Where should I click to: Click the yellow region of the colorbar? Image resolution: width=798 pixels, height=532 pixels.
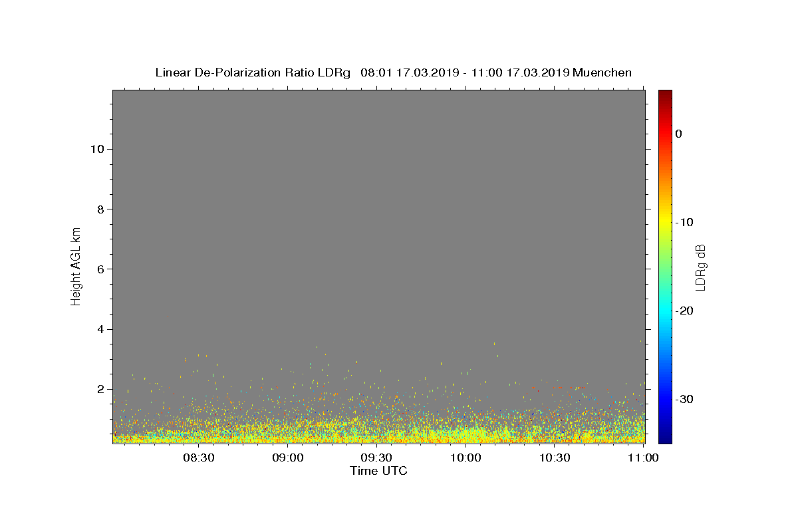[x=665, y=219]
